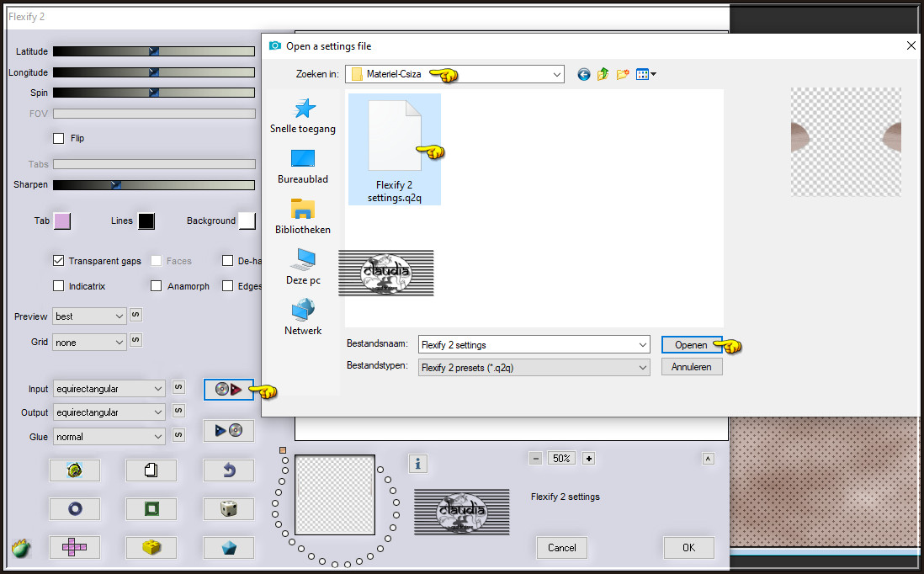The image size is (924, 574).
Task: Click the turtle icon button
Action: click(x=74, y=470)
